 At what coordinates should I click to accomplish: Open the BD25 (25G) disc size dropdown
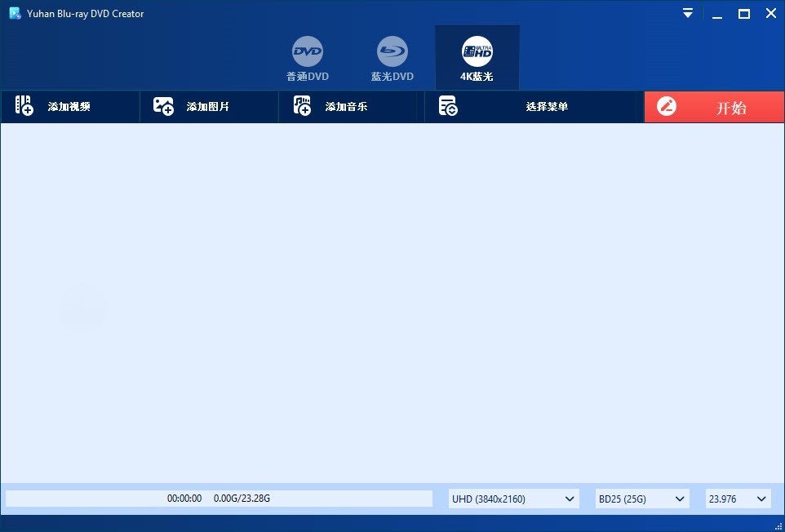coord(642,499)
